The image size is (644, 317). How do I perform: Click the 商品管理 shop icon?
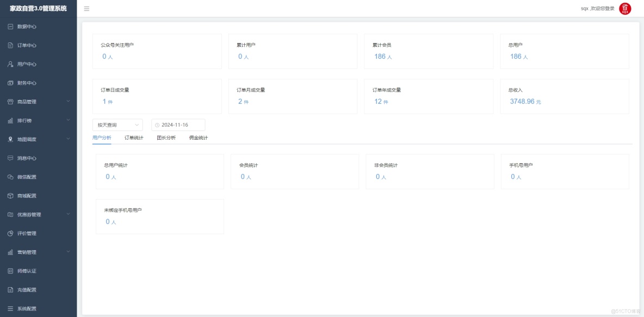[x=11, y=102]
